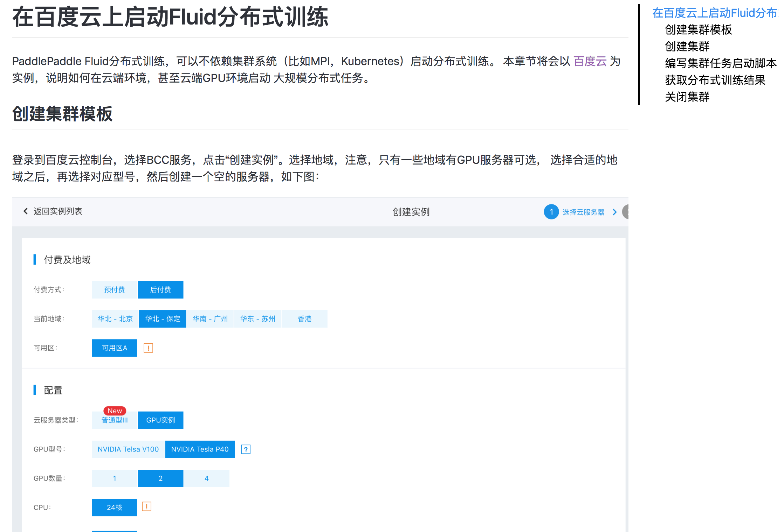Choose the 华南 - 广州 region
784x532 pixels.
(x=210, y=319)
